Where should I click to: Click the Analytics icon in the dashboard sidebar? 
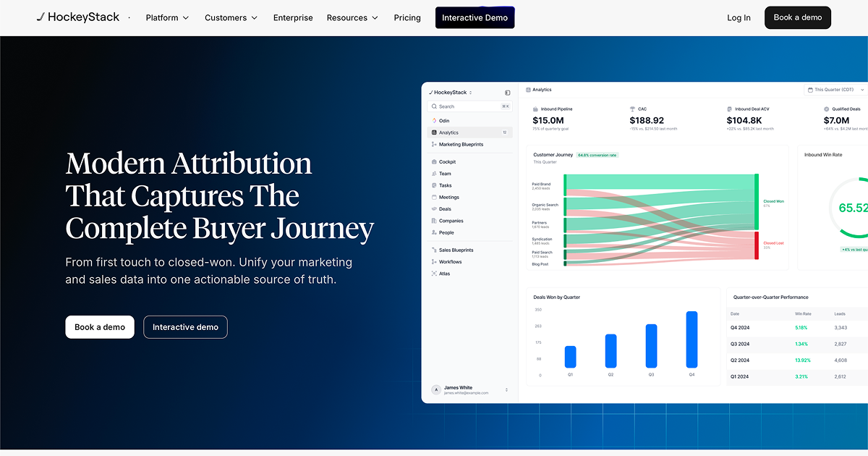point(434,132)
